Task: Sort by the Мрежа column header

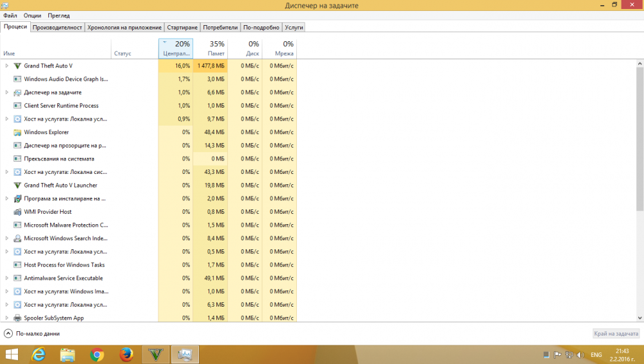Action: (x=279, y=48)
